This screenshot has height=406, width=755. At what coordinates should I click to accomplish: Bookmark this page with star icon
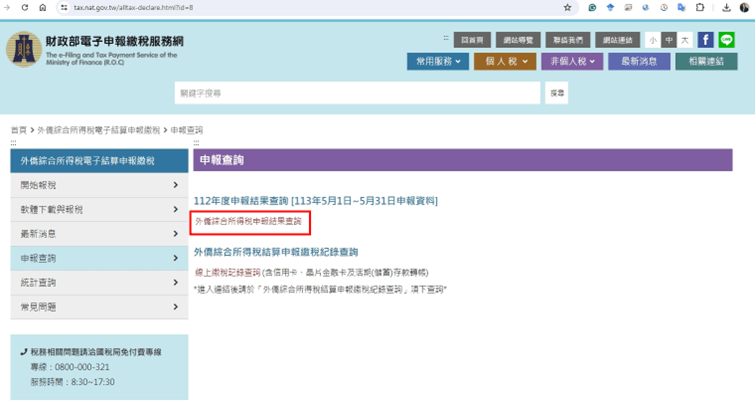pyautogui.click(x=567, y=7)
